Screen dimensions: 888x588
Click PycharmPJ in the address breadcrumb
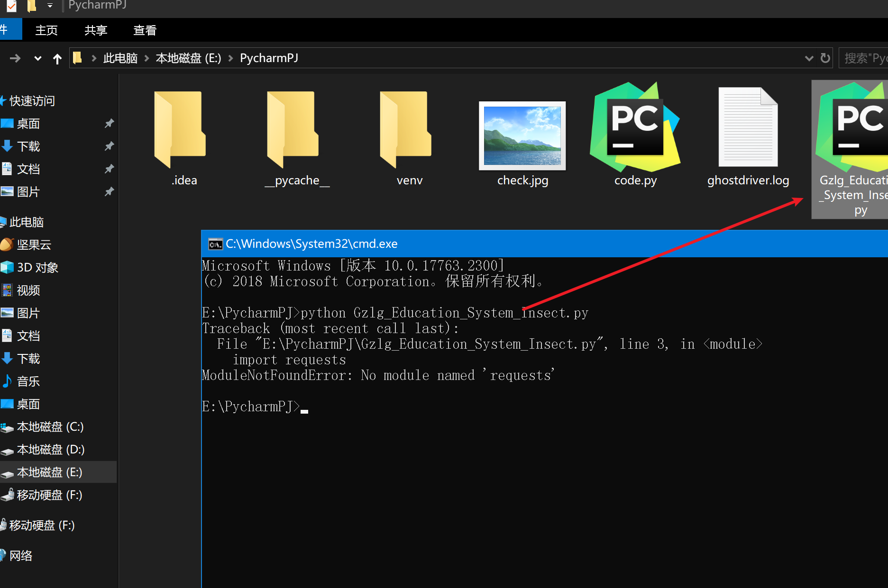click(x=269, y=58)
